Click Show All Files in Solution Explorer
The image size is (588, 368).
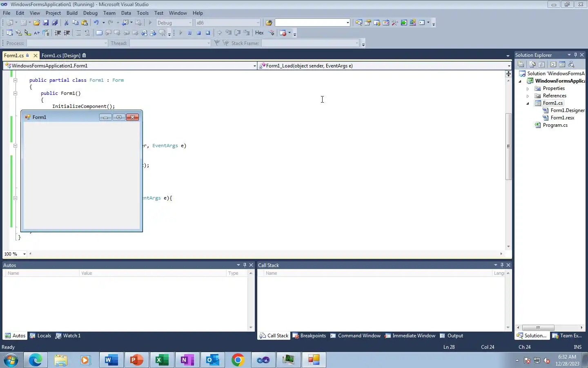(x=532, y=64)
